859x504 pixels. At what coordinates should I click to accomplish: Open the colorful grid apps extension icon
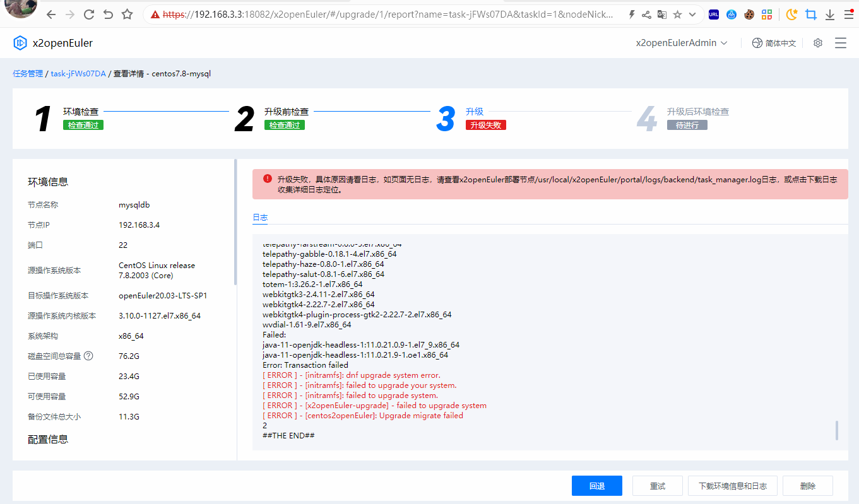point(767,14)
